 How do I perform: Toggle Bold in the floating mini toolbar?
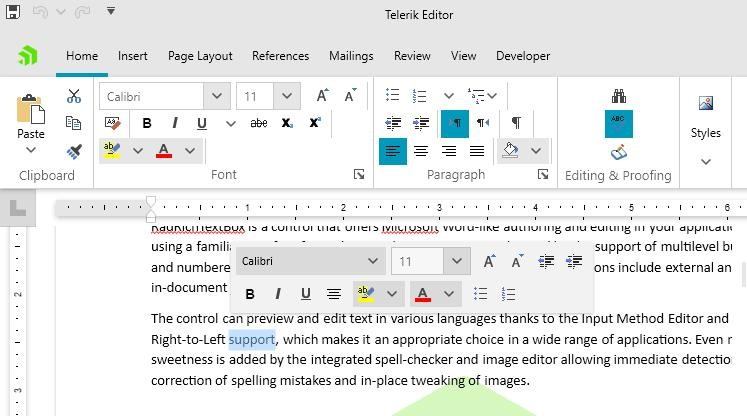[x=250, y=294]
